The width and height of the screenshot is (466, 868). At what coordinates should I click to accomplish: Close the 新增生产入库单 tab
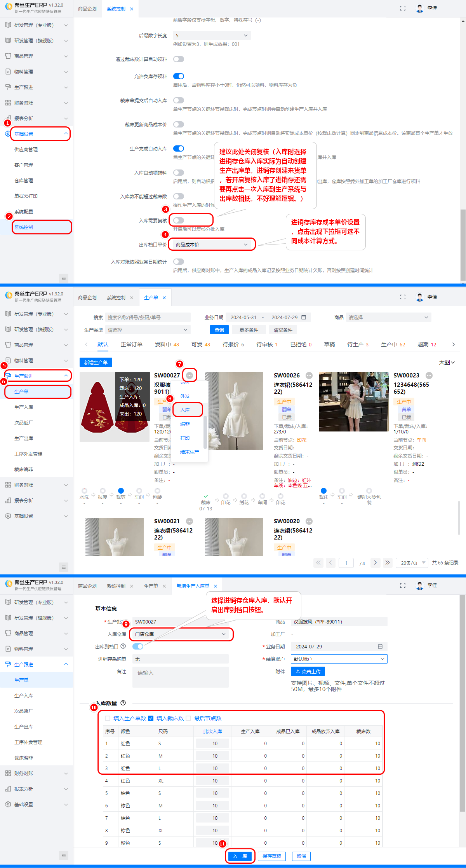coord(216,586)
